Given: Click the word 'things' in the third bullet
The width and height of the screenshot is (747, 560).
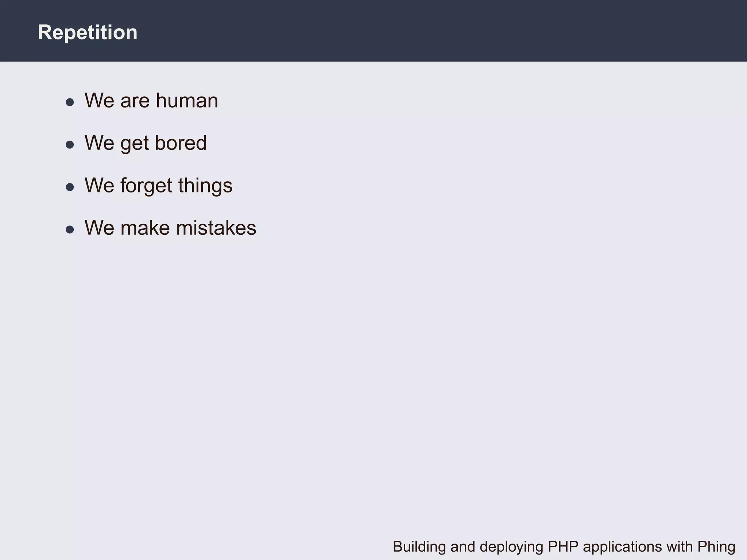Looking at the screenshot, I should [205, 185].
